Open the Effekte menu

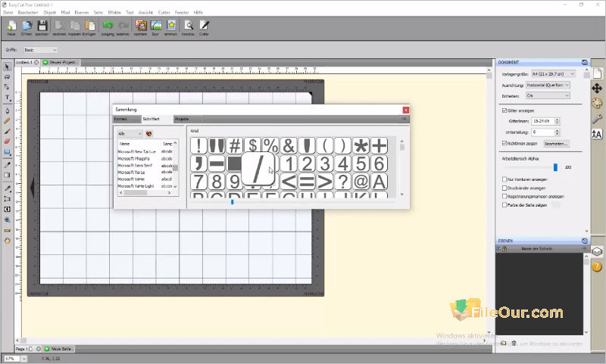click(x=114, y=12)
